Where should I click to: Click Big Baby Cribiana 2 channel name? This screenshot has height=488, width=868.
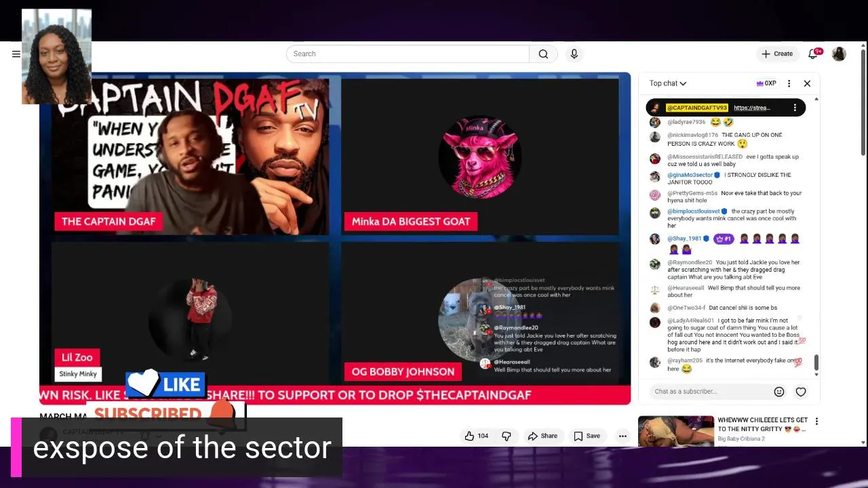coord(741,439)
